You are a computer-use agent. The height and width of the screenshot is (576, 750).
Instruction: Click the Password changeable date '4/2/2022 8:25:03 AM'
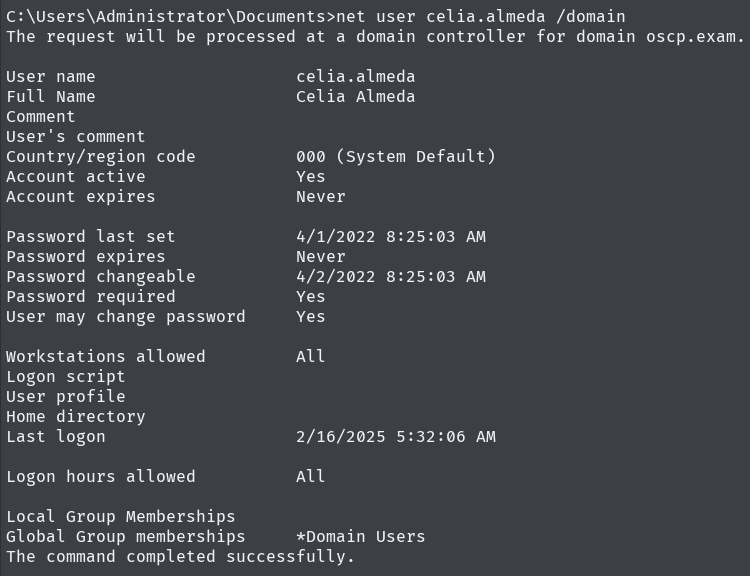coord(390,276)
